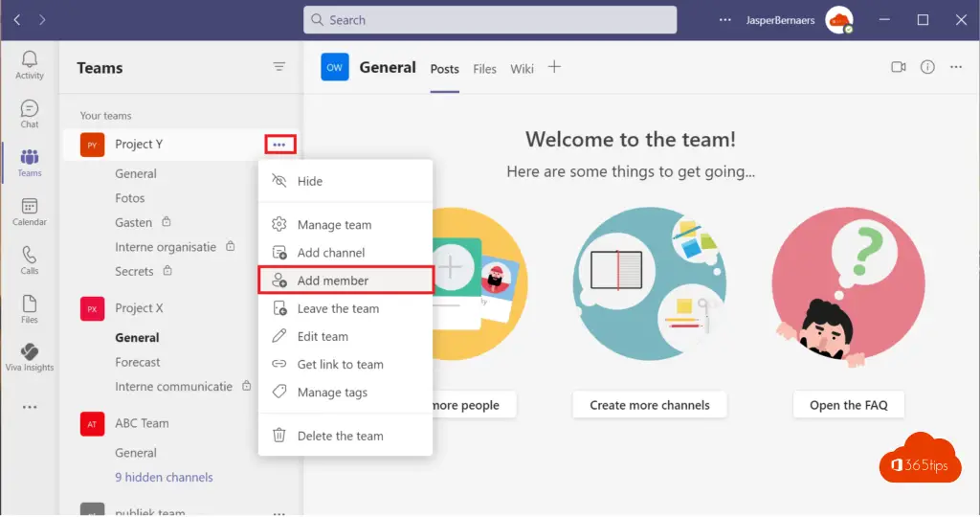Switch to the Wiki tab

pos(522,69)
